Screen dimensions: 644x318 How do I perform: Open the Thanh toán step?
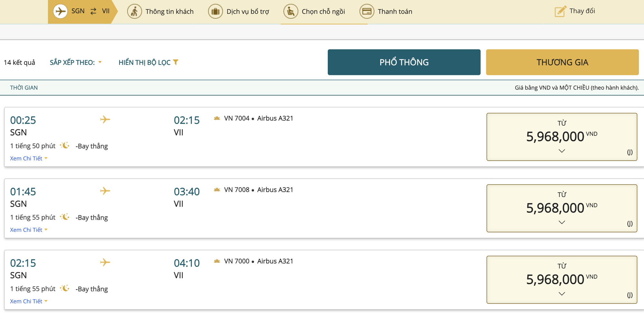tap(386, 12)
